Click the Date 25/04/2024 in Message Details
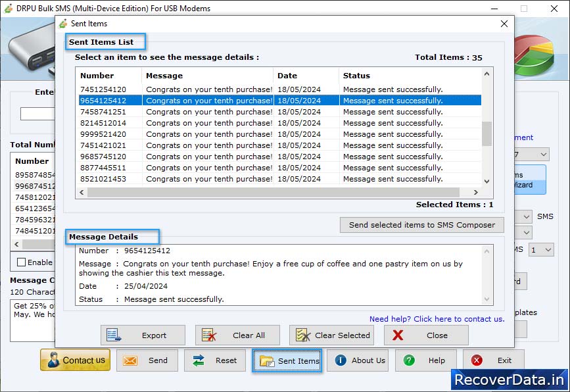Viewport: 570px width, 392px height. [146, 286]
